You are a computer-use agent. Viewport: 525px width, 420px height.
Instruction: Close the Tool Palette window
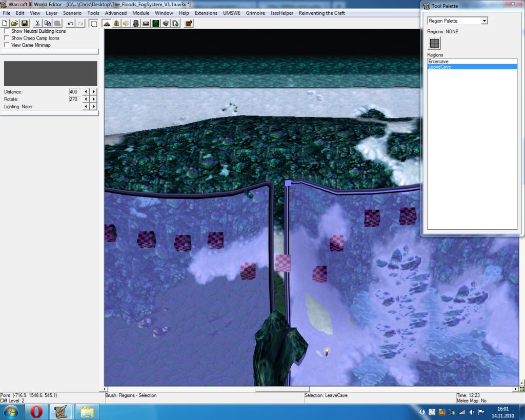pos(513,4)
